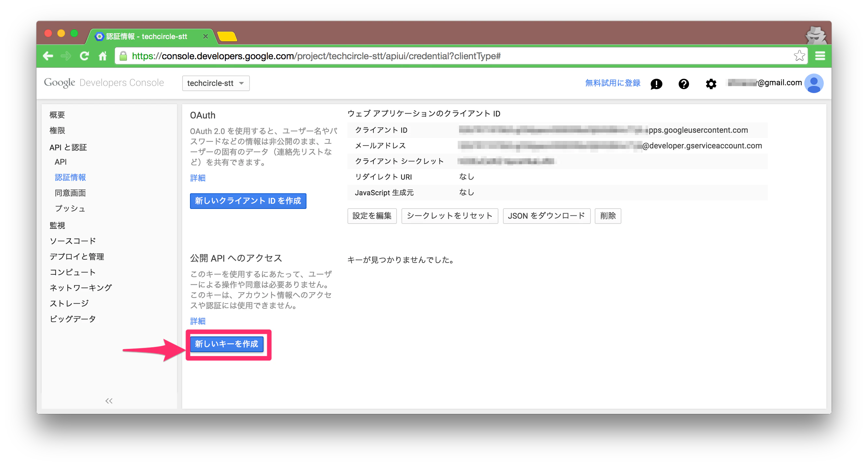Click the クライアント ID value ending googleusercontent.com

(x=603, y=130)
